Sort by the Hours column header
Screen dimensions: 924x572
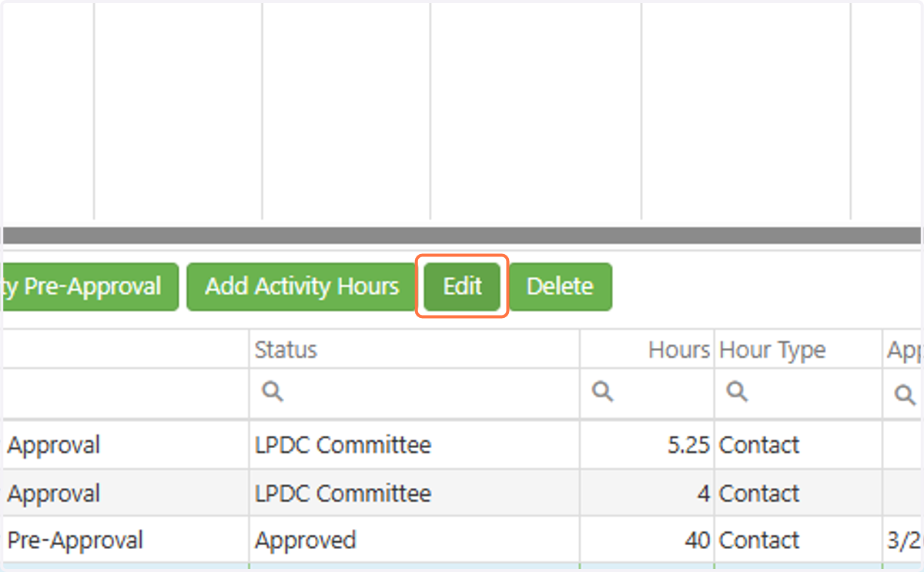point(647,350)
